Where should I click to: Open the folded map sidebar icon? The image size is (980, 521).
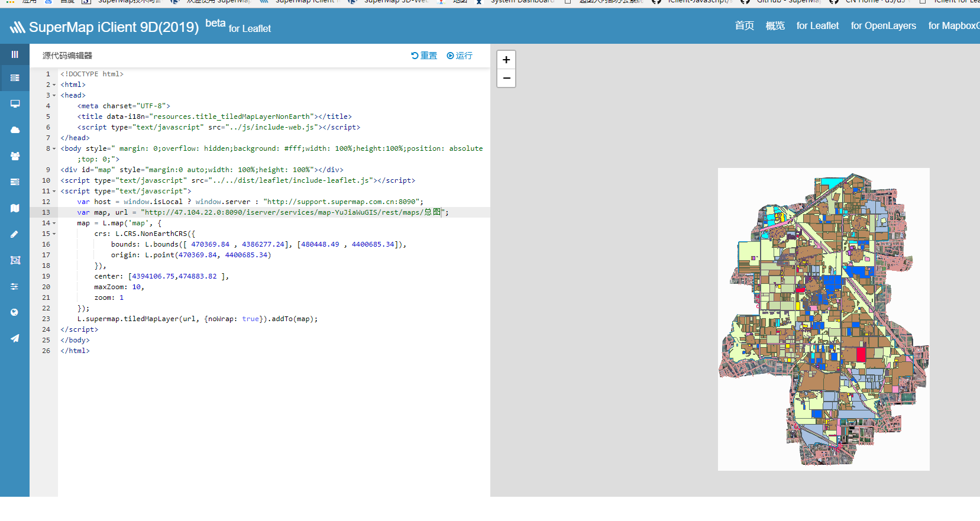(x=15, y=208)
